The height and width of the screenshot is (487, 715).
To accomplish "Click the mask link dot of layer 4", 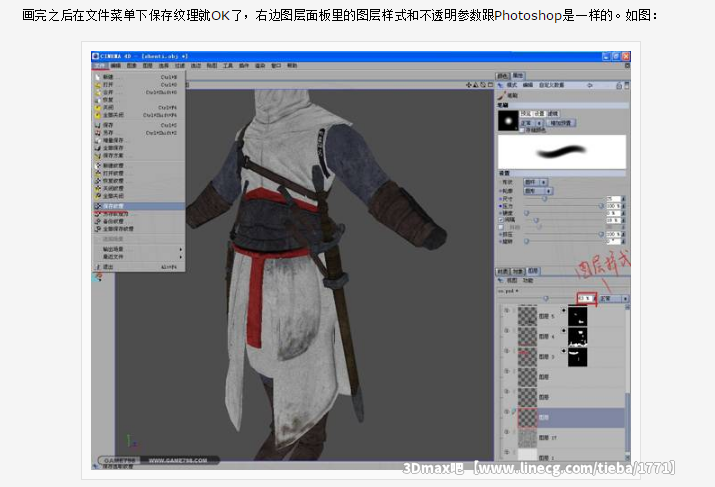I will coord(564,331).
